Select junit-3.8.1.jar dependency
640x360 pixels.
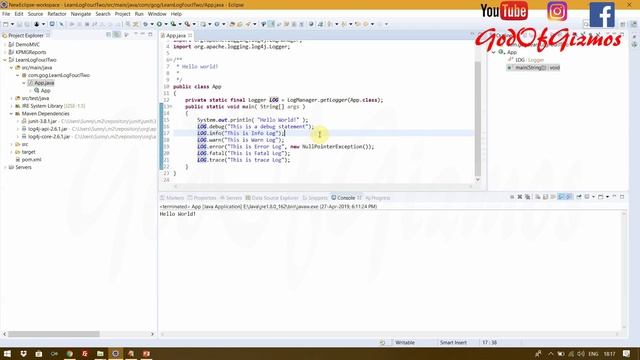point(42,121)
